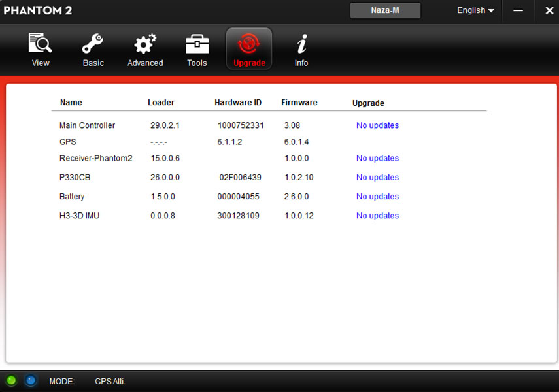
Task: Click hardware ID 1000752331
Action: [241, 125]
